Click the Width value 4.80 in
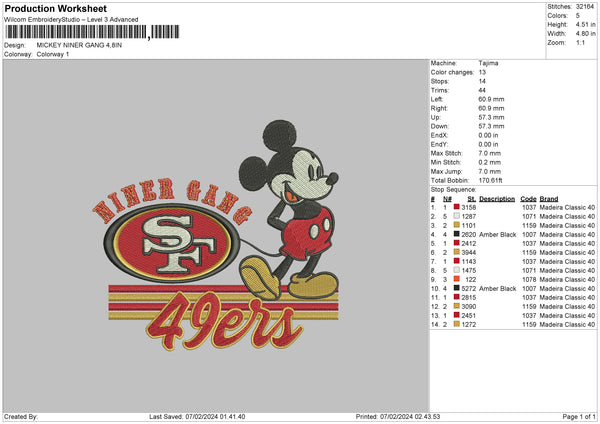This screenshot has width=600, height=424. point(585,34)
